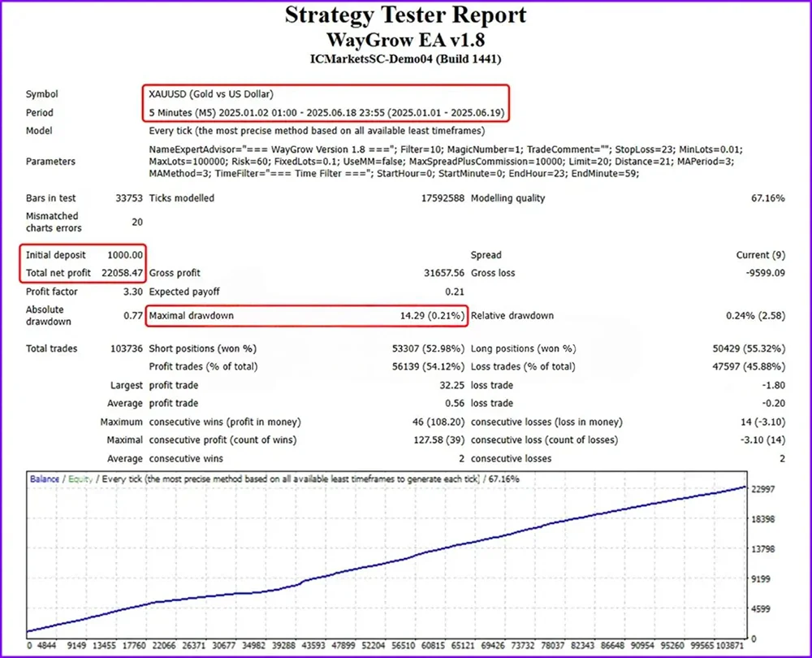Click the 5 Minutes (M5) period value
The image size is (812, 658).
[326, 112]
